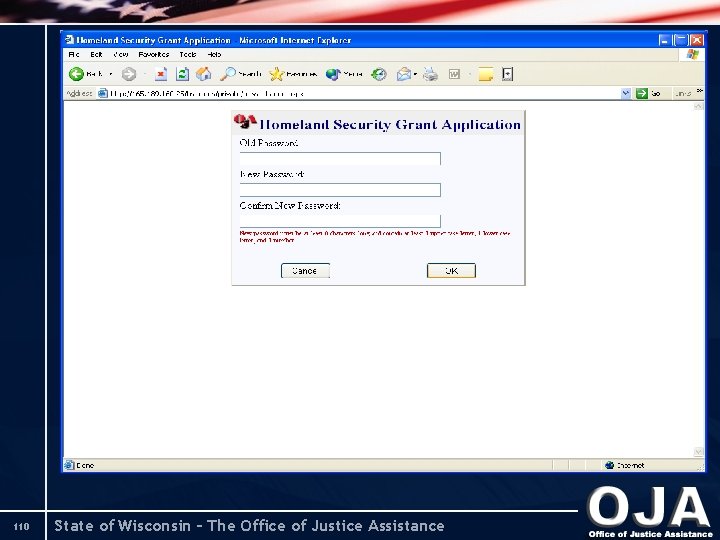The image size is (720, 540).
Task: Open the Edit menu
Action: tap(96, 55)
